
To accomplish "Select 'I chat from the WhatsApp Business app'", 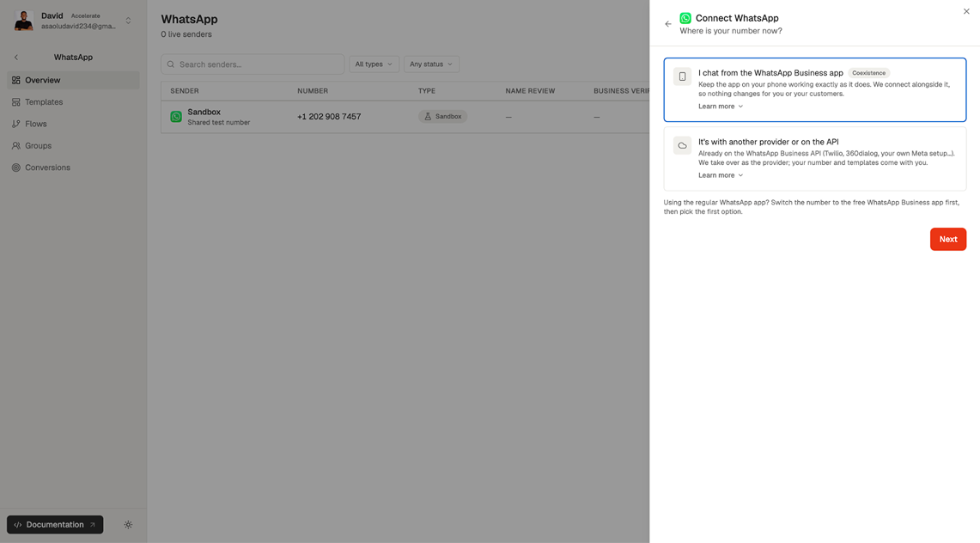I will click(815, 90).
